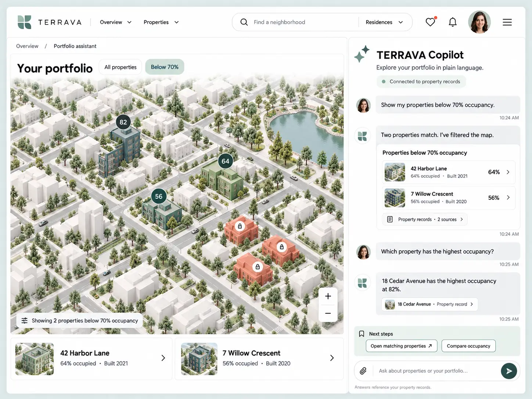
Task: Expand the Overview menu
Action: tap(116, 22)
